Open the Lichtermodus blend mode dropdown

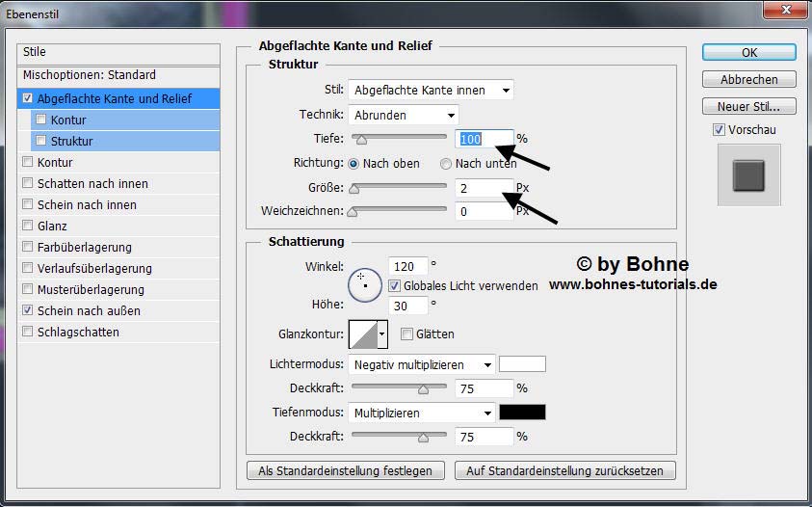coord(422,364)
